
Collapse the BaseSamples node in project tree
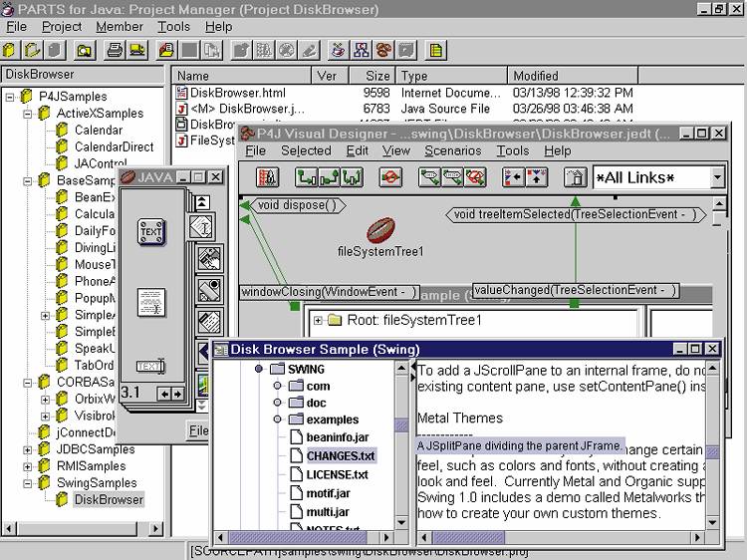(28, 180)
